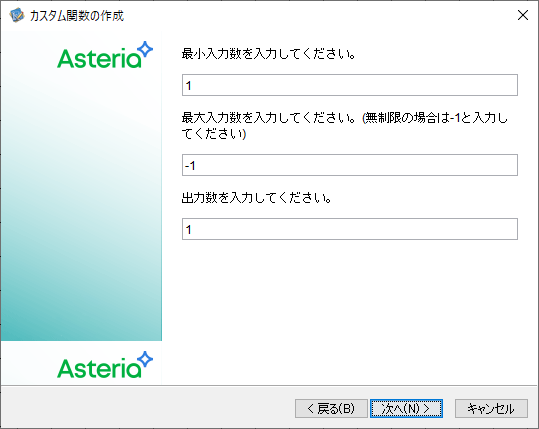This screenshot has height=429, width=539.
Task: Proceed with the 次へ(N) button
Action: [x=406, y=408]
